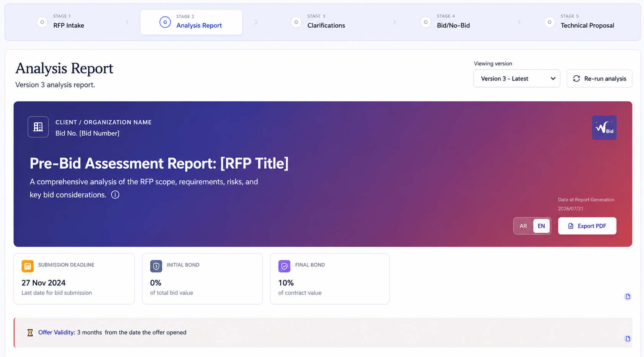The width and height of the screenshot is (644, 357).
Task: Click the Re-run analysis button
Action: (599, 78)
